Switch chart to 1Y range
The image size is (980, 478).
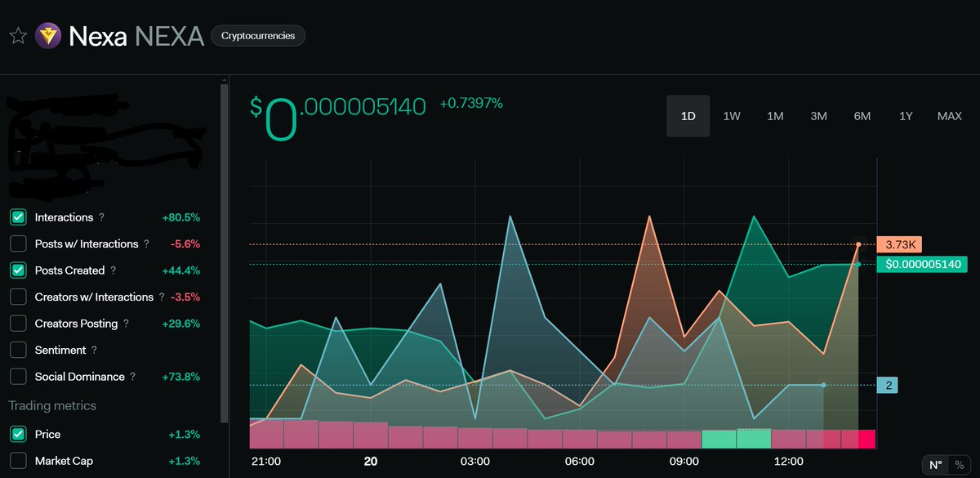(906, 116)
